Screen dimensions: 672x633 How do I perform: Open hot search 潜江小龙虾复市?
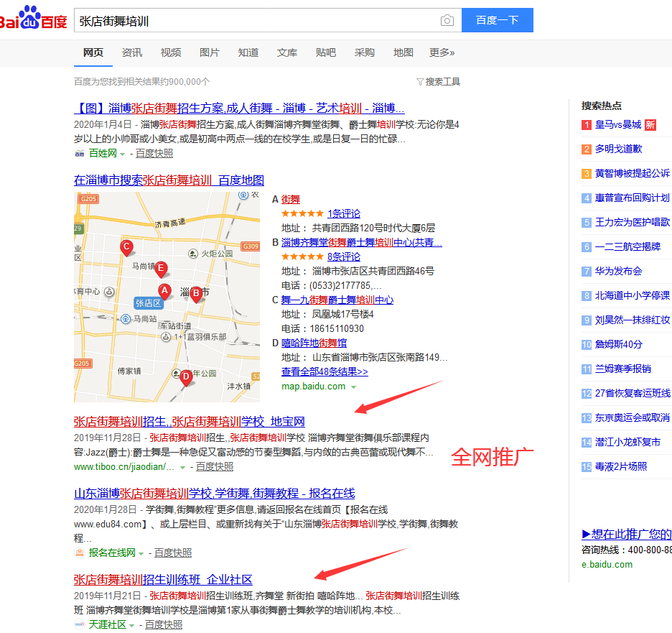(x=627, y=442)
